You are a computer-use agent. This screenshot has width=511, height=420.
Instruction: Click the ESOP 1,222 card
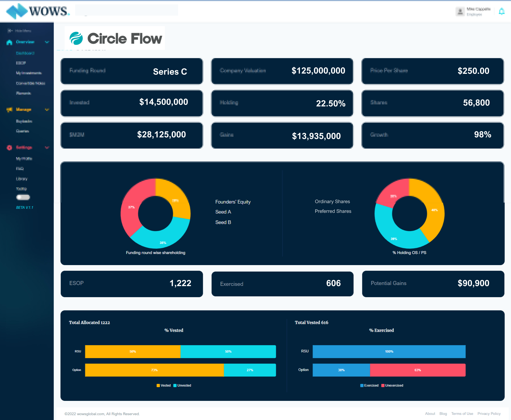(x=132, y=284)
